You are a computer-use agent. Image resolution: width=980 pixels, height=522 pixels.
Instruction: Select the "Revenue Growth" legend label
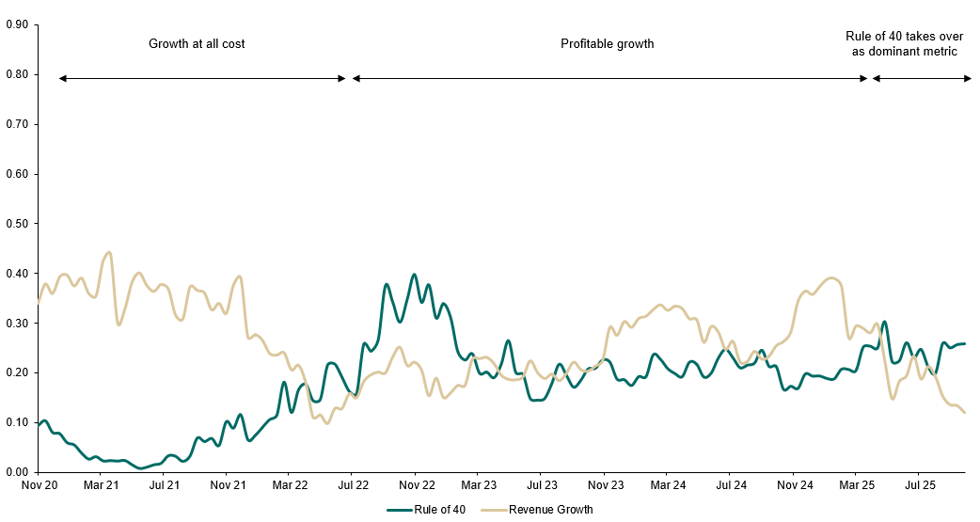(x=550, y=510)
